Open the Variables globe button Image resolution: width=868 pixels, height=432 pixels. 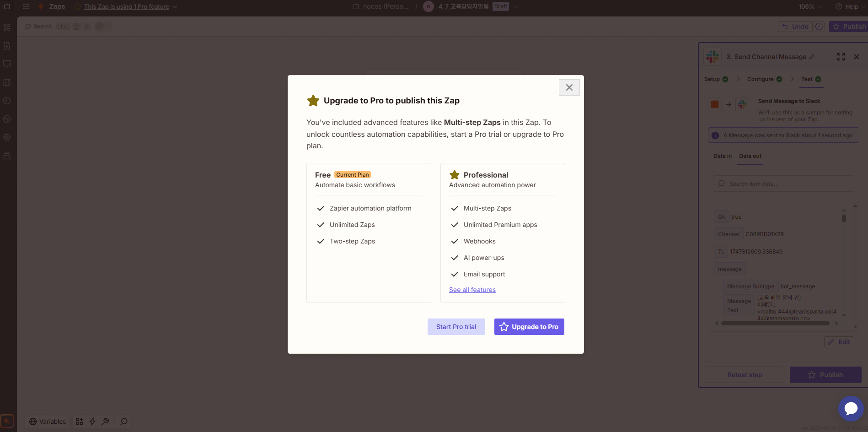pyautogui.click(x=48, y=421)
